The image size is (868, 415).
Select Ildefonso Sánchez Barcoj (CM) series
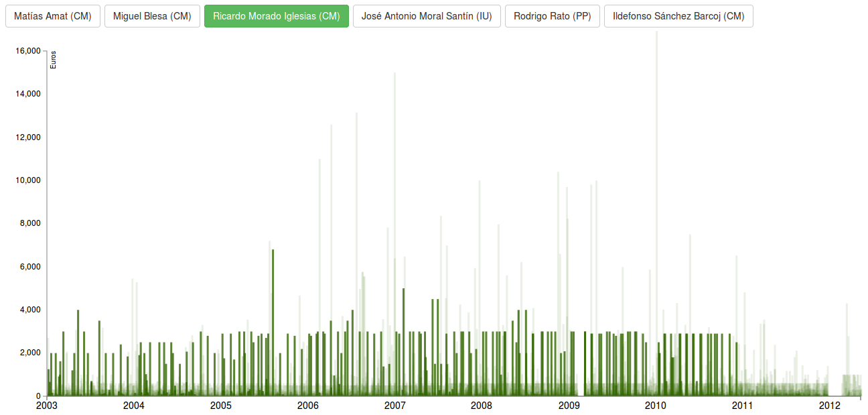point(678,16)
